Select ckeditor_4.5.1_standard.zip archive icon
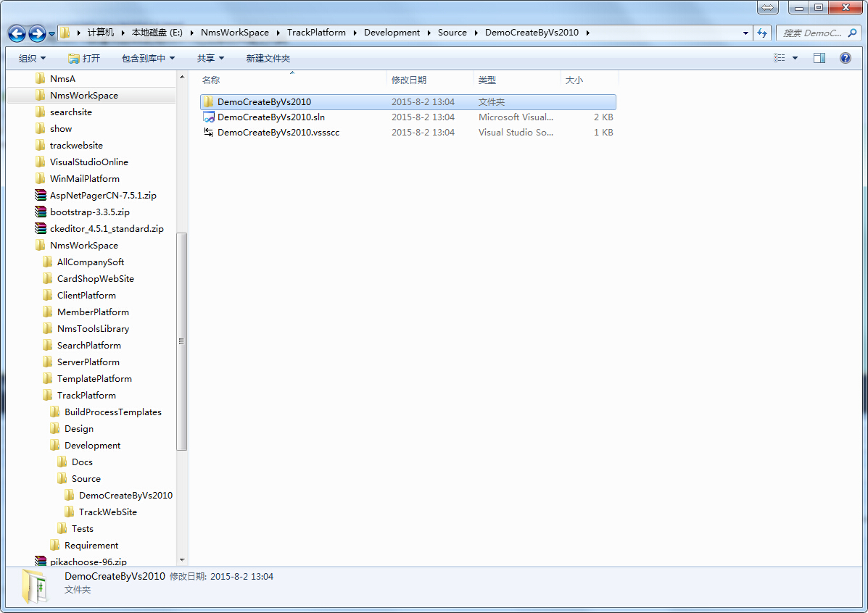868x613 pixels. 41,228
